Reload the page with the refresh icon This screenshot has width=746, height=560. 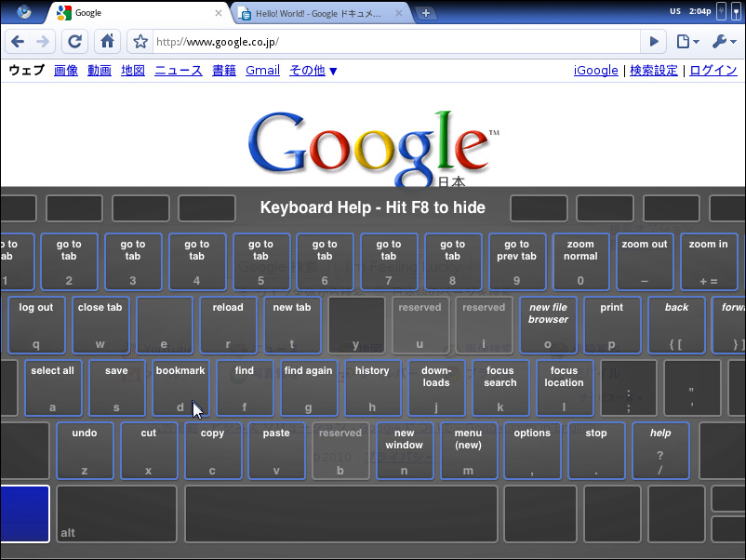click(74, 42)
